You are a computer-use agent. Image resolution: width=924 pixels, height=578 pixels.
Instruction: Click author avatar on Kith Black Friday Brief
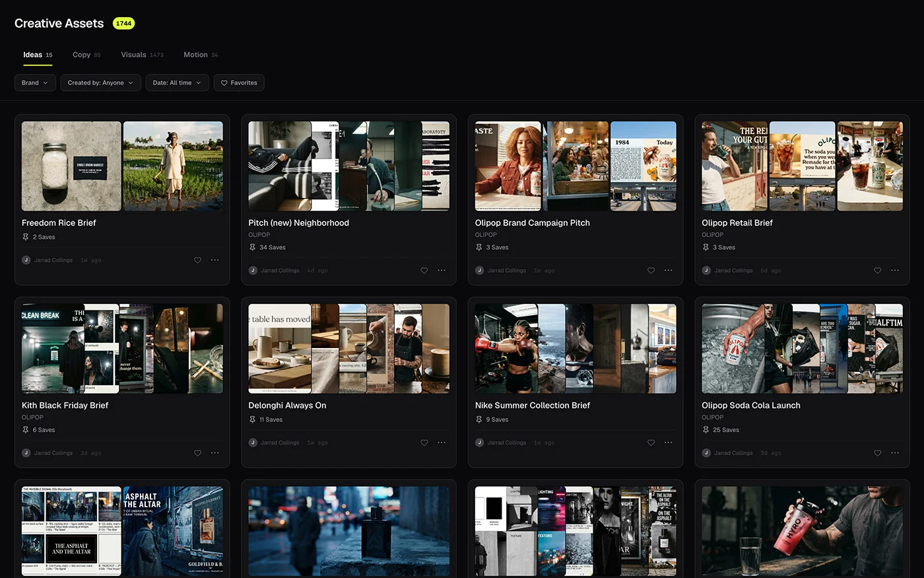click(x=26, y=453)
